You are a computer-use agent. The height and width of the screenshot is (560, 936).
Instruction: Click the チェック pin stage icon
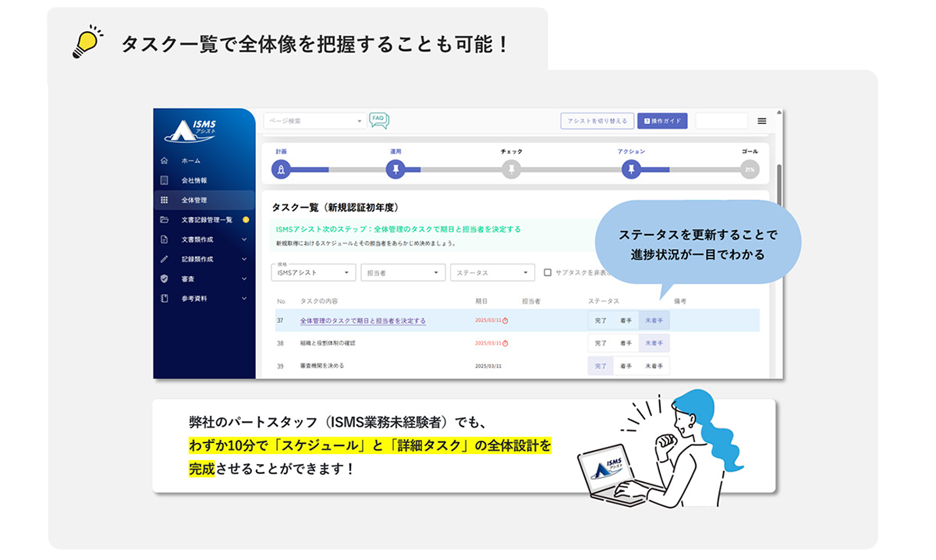click(511, 169)
